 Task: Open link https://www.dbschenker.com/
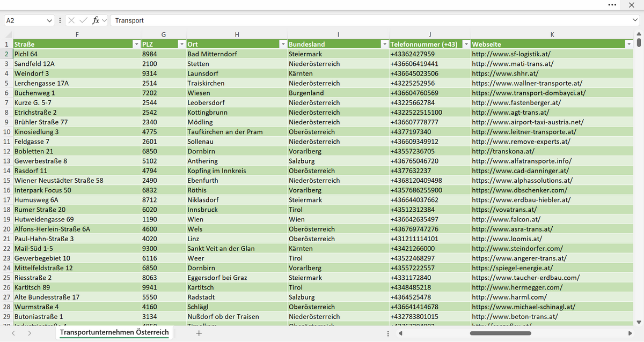point(519,190)
